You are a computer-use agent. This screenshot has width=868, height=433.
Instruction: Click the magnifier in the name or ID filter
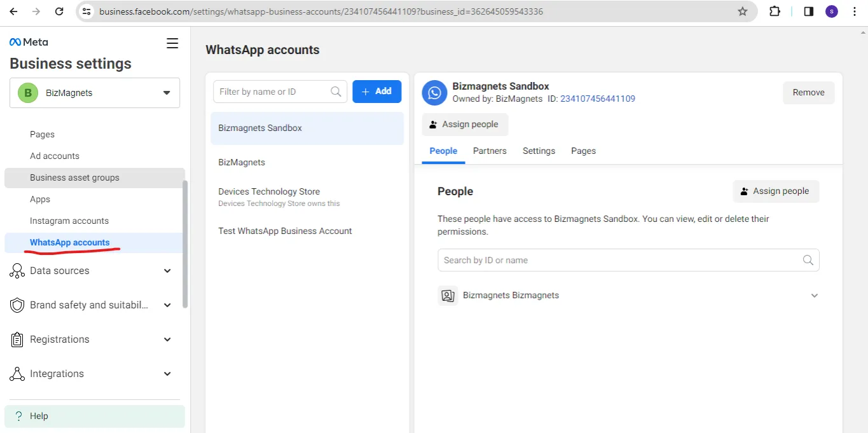pos(336,92)
